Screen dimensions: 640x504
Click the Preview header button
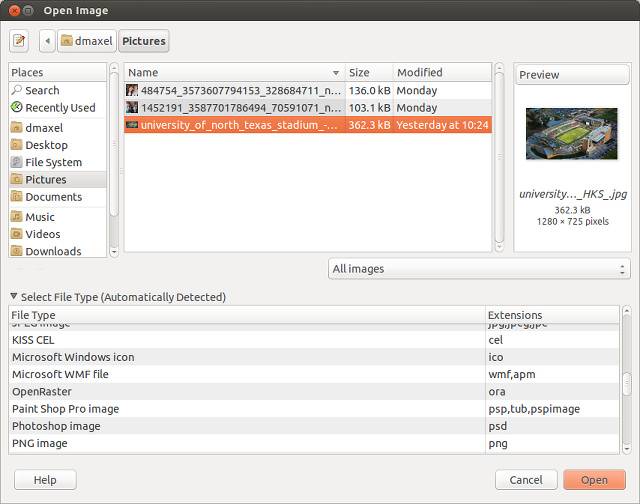(x=572, y=75)
